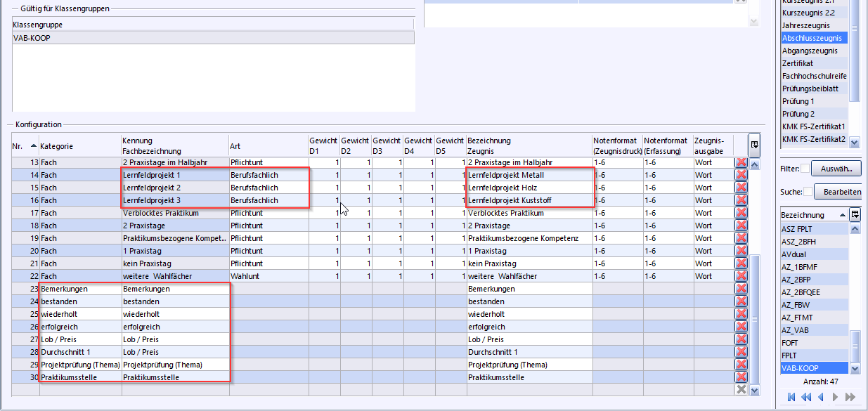This screenshot has width=868, height=411.
Task: Click gray X in empty new row
Action: [x=741, y=389]
